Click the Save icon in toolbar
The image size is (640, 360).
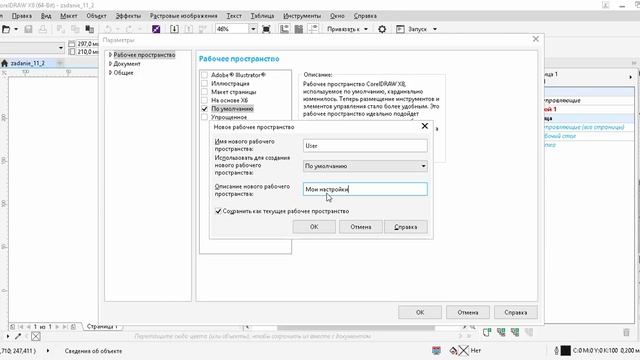[28, 29]
